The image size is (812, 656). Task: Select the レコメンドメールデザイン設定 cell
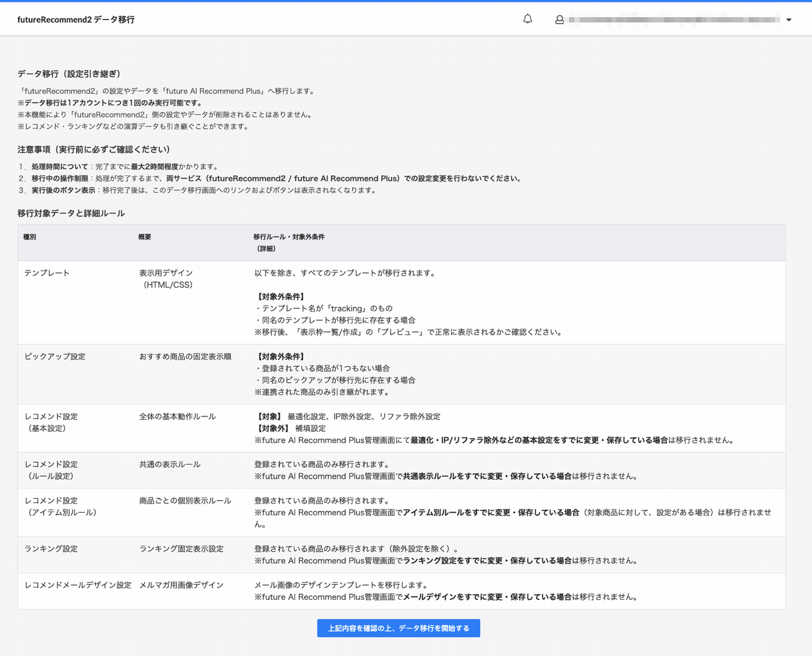tap(78, 585)
